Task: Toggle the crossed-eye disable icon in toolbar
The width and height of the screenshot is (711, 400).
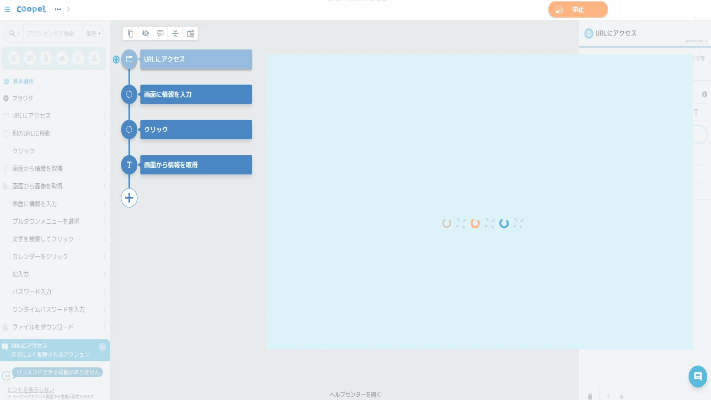Action: click(146, 34)
